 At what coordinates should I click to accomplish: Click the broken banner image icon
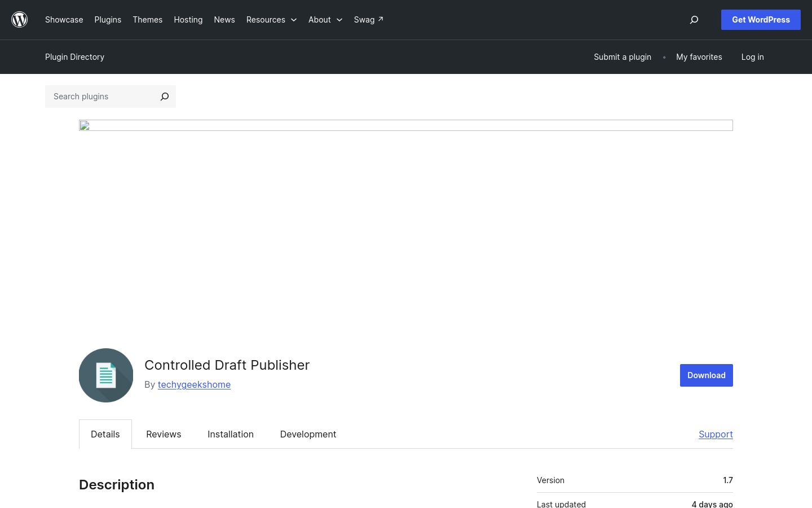click(85, 125)
